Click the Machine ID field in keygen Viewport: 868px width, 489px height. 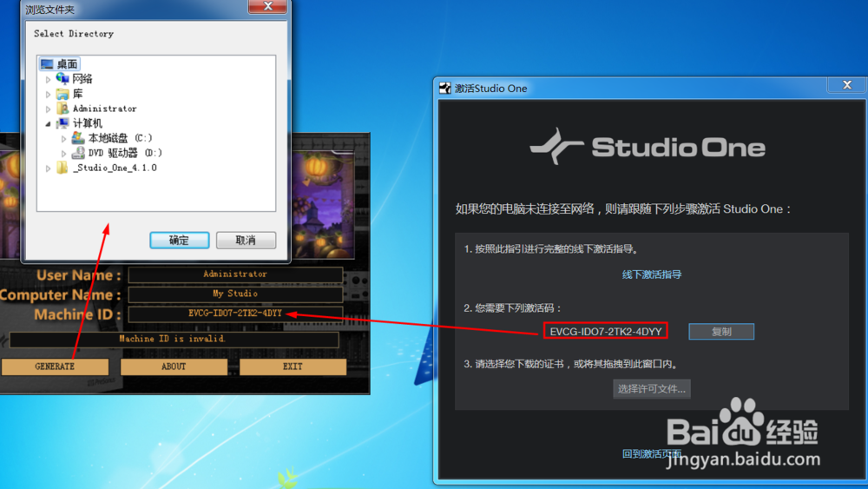pyautogui.click(x=235, y=314)
